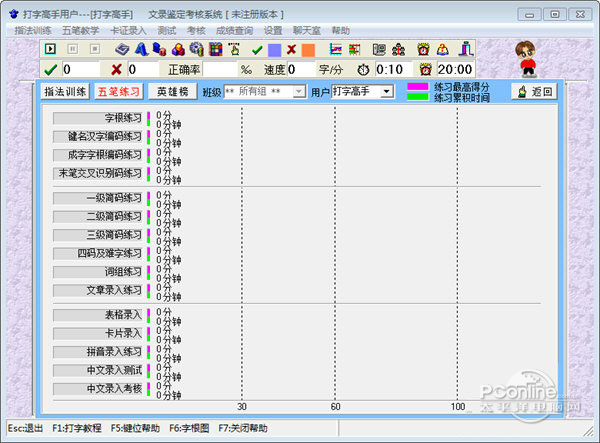The width and height of the screenshot is (600, 443).
Task: Click the cartoon boy mascot
Action: coord(526,59)
